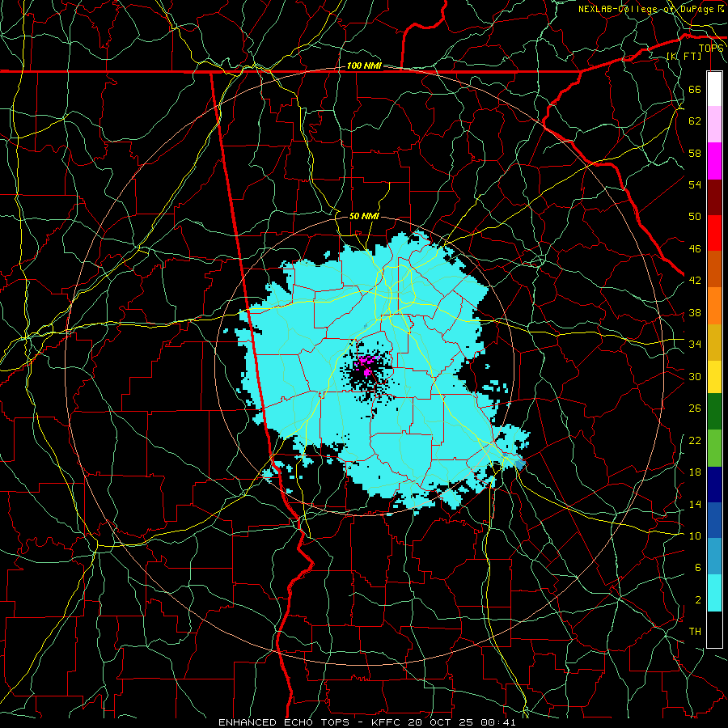Select the light pink legend swatch
This screenshot has width=728, height=728.
pyautogui.click(x=714, y=124)
